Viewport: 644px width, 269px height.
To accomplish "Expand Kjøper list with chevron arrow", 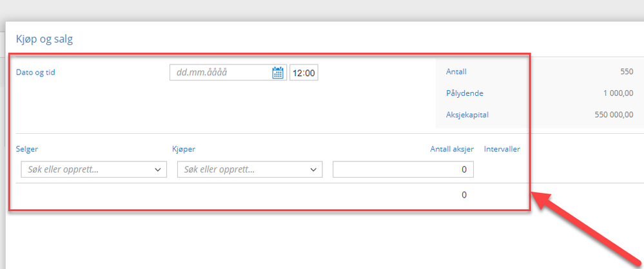I will coord(313,170).
